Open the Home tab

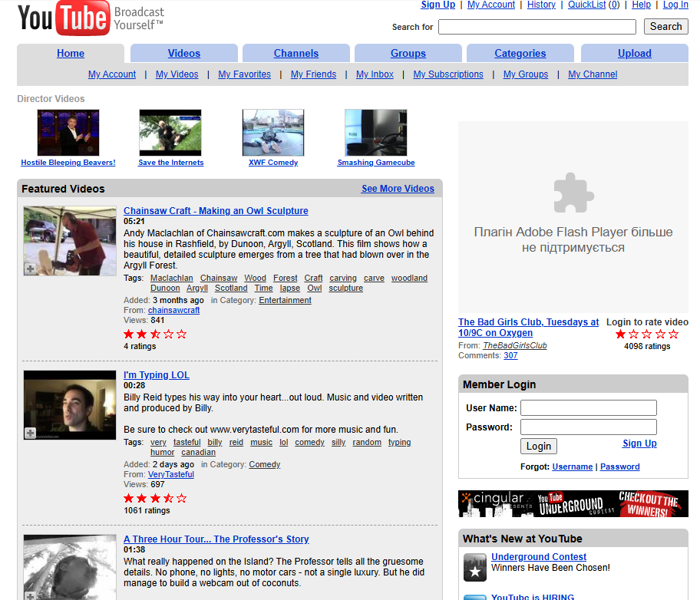coord(71,54)
